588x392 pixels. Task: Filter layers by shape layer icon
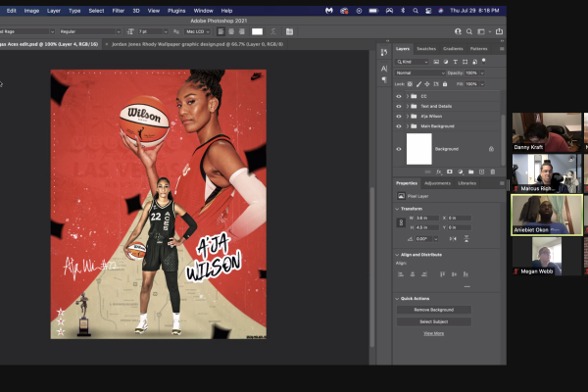[465, 62]
